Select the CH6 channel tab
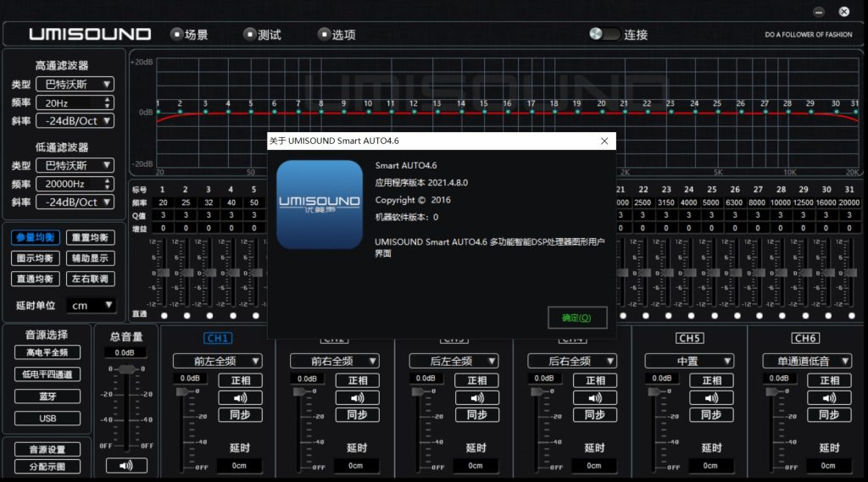The image size is (868, 482). pos(805,338)
